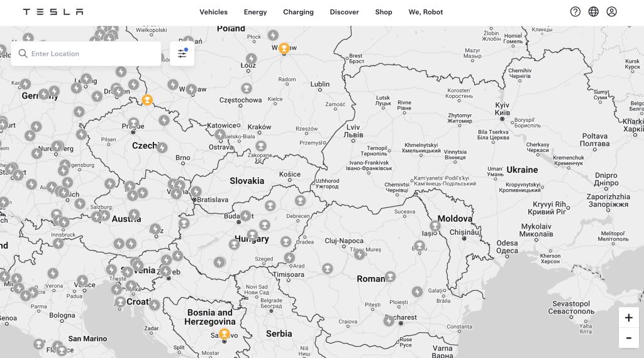The width and height of the screenshot is (644, 358).
Task: Click the Ukraine country label
Action: point(522,170)
